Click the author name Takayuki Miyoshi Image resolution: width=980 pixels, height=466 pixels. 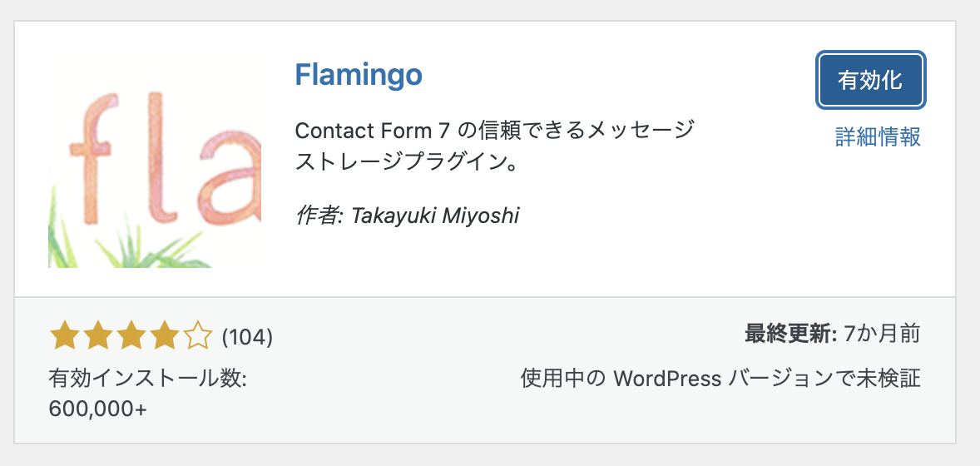pyautogui.click(x=435, y=216)
